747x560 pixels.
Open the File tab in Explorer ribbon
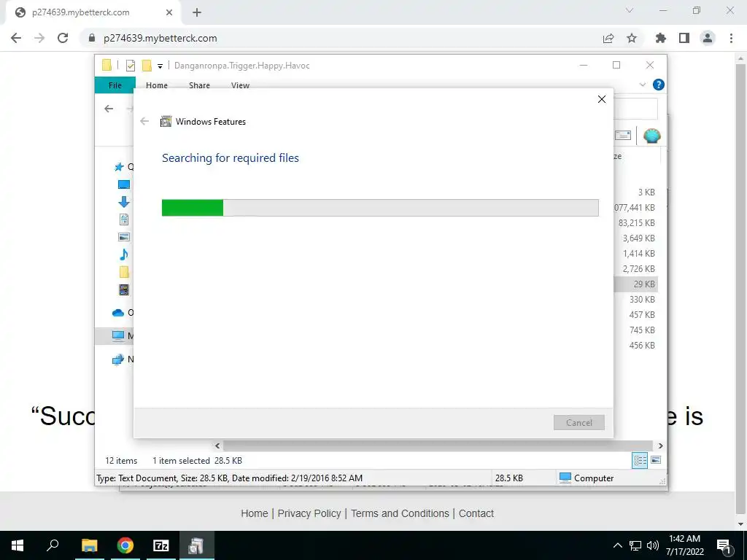[115, 85]
